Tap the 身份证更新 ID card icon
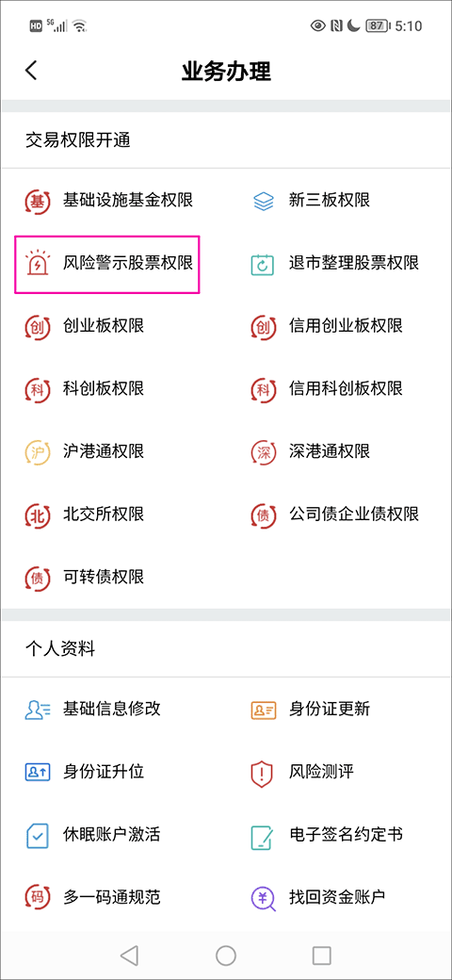 264,710
